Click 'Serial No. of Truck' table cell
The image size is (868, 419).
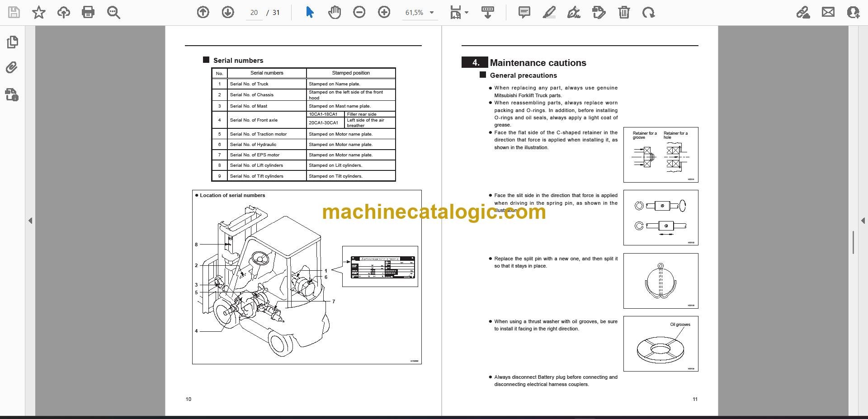coord(267,84)
